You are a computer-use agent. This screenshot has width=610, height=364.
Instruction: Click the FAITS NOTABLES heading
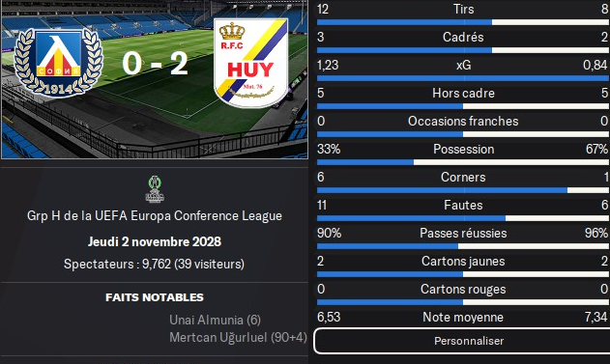click(x=155, y=297)
